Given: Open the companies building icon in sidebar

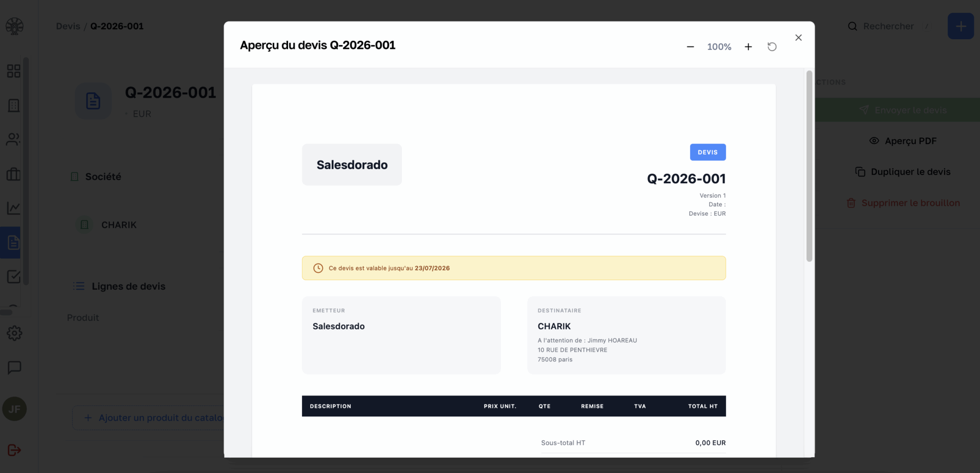Looking at the screenshot, I should (x=14, y=105).
